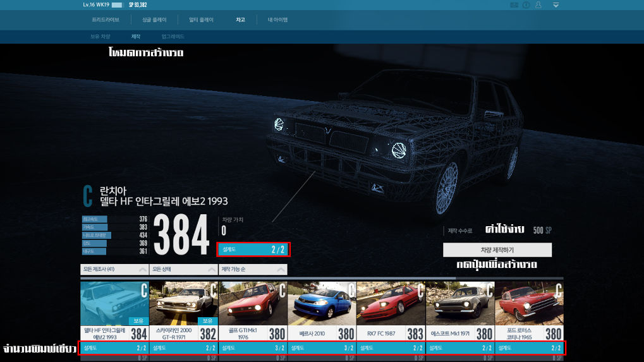Open the mail envelope icon in top bar

tap(514, 5)
